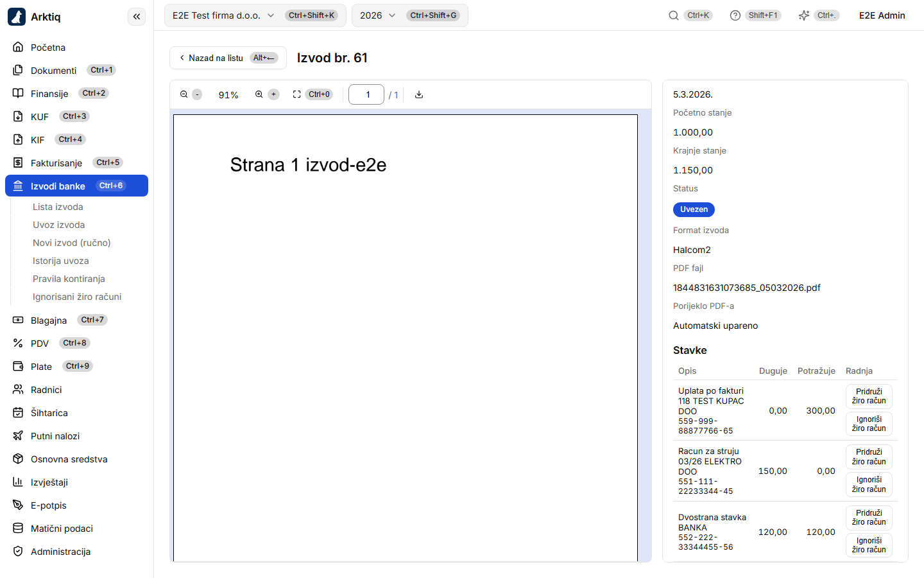Open Plate wallet section
The image size is (924, 578).
(x=76, y=366)
